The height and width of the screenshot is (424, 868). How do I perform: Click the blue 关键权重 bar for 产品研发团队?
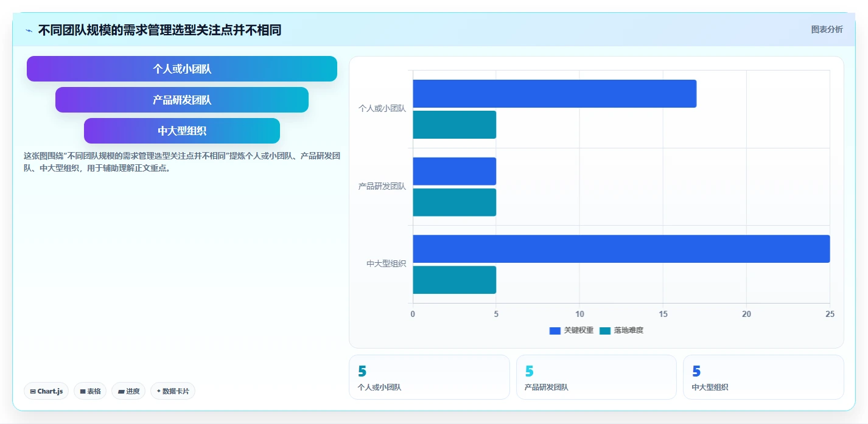coord(455,171)
